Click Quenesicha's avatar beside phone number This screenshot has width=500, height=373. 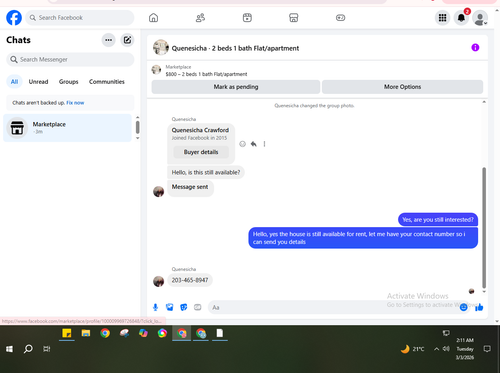coord(159,281)
